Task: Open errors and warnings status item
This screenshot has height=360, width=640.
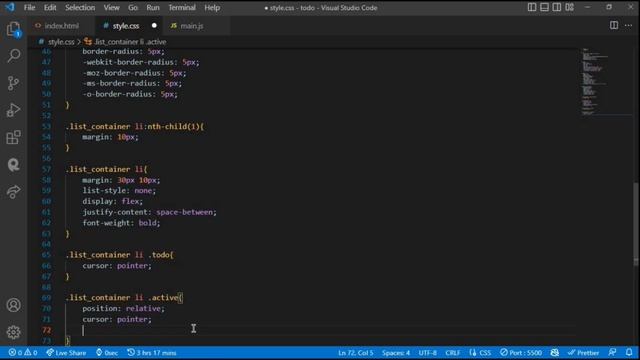Action: point(23,353)
